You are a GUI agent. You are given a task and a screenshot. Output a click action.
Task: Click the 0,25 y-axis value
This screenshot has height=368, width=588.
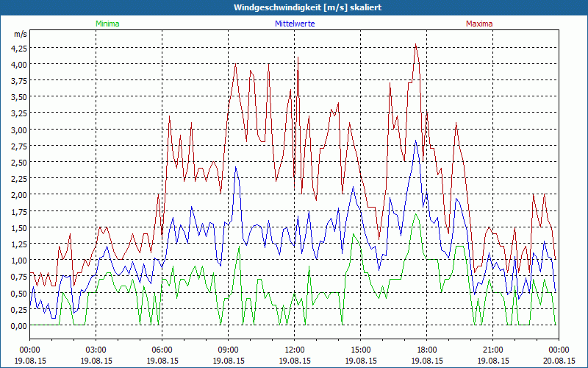tap(19, 309)
